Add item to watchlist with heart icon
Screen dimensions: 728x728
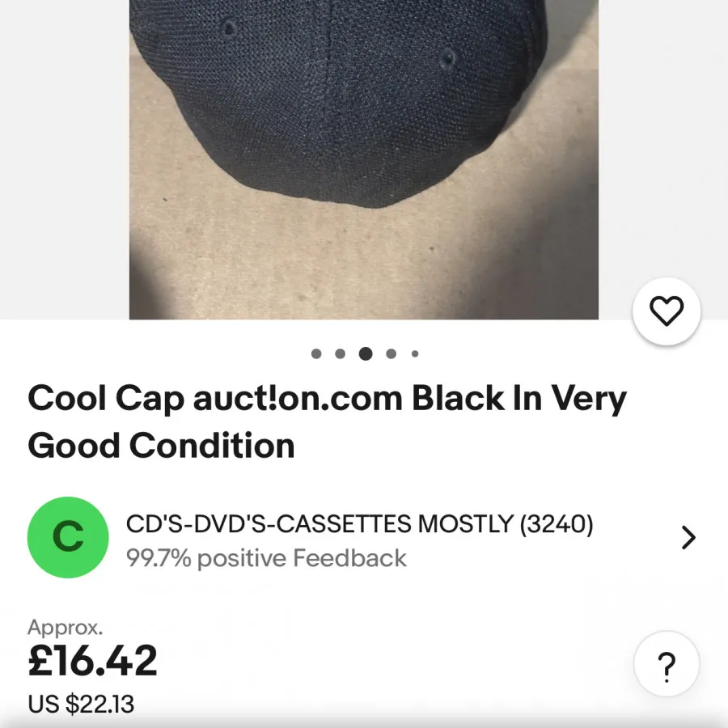coord(667,312)
